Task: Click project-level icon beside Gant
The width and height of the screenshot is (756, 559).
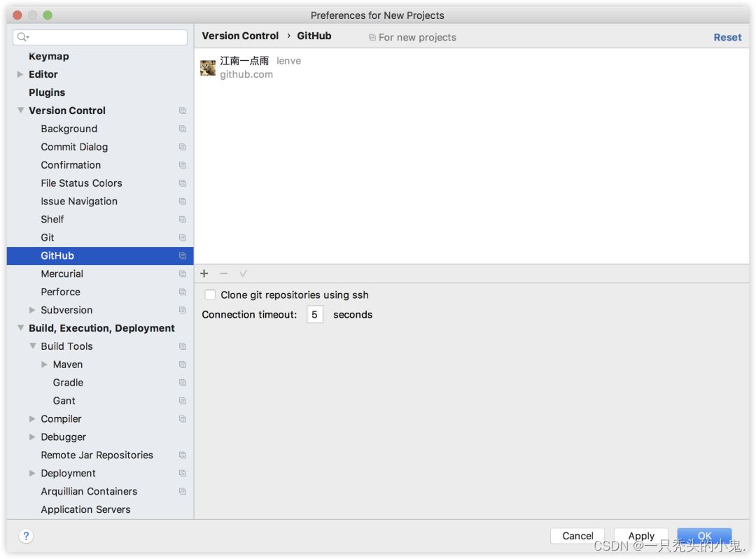Action: [x=183, y=401]
